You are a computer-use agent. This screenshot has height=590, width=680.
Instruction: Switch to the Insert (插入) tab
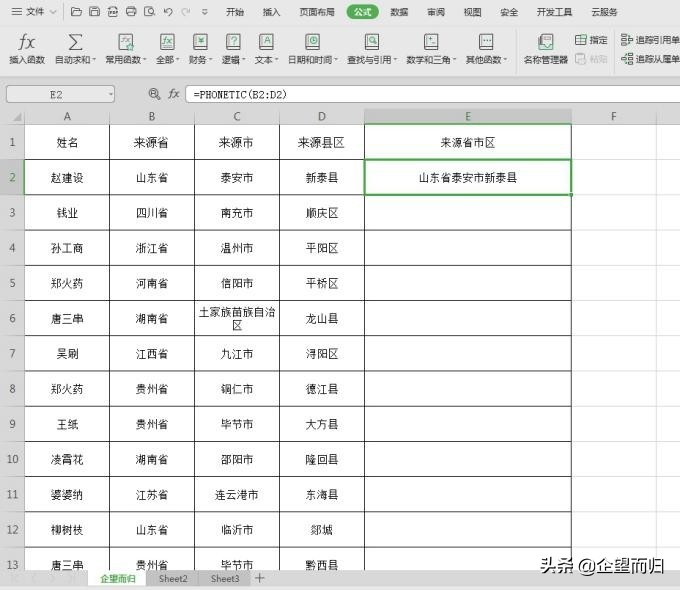pos(271,12)
